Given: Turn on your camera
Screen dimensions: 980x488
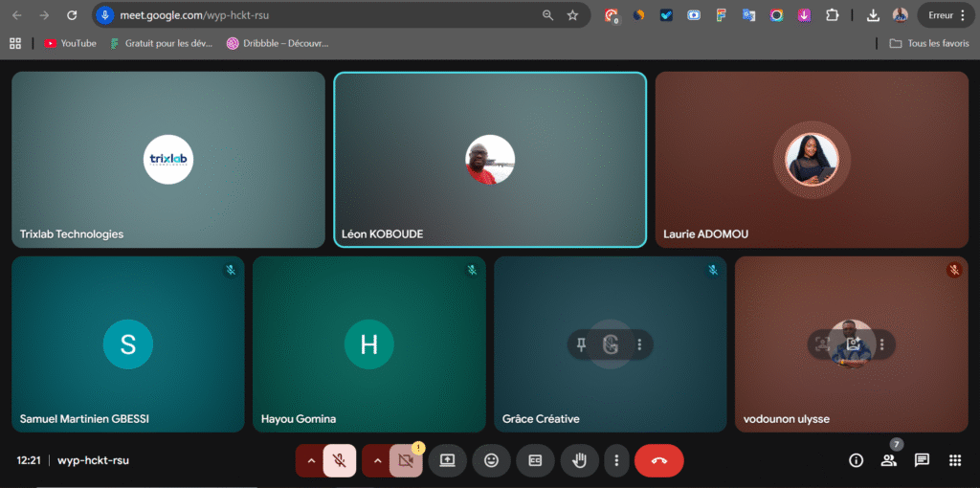Looking at the screenshot, I should click(406, 460).
